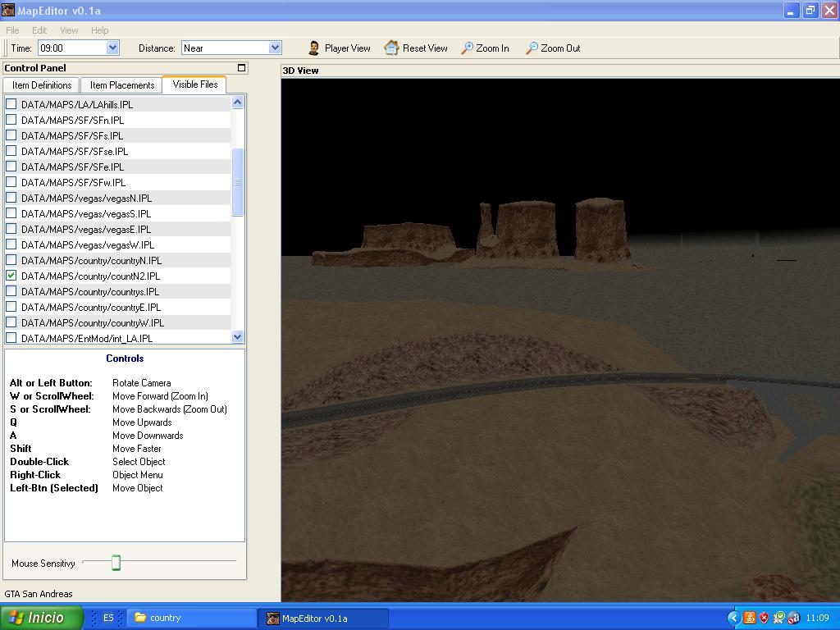Click the GTA San Andreas status bar text
Viewport: 840px width, 630px height.
click(x=39, y=594)
